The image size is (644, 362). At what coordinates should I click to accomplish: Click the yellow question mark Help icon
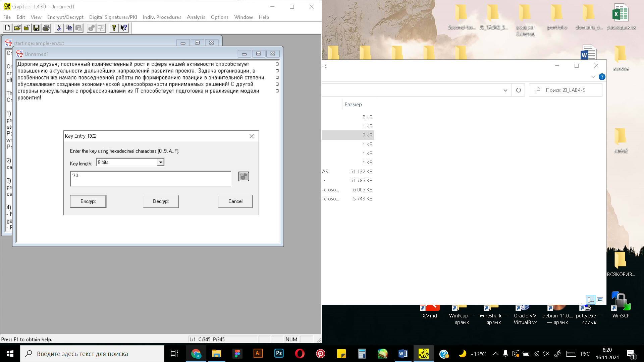coord(114,28)
